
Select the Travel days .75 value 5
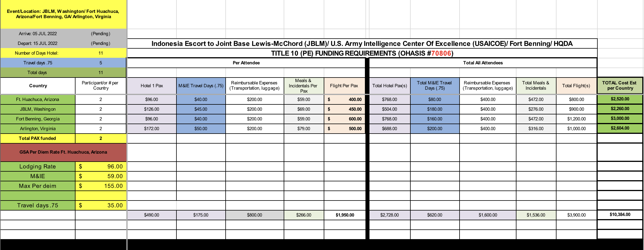101,63
